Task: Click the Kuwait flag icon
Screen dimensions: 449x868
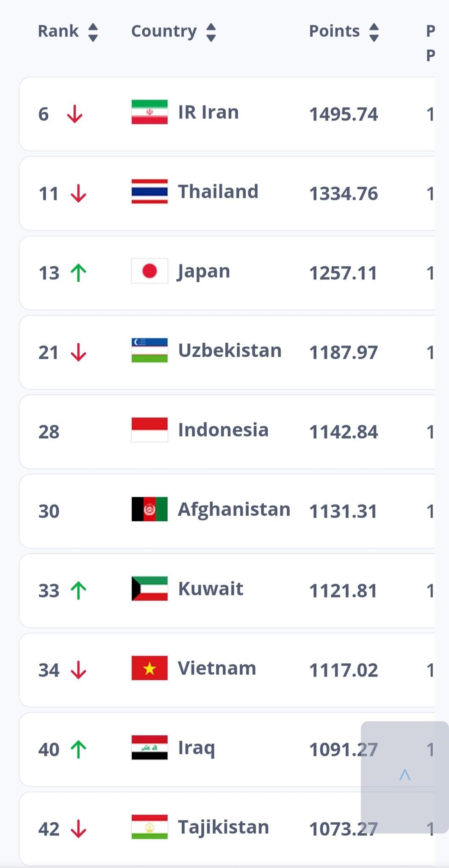Action: point(150,589)
